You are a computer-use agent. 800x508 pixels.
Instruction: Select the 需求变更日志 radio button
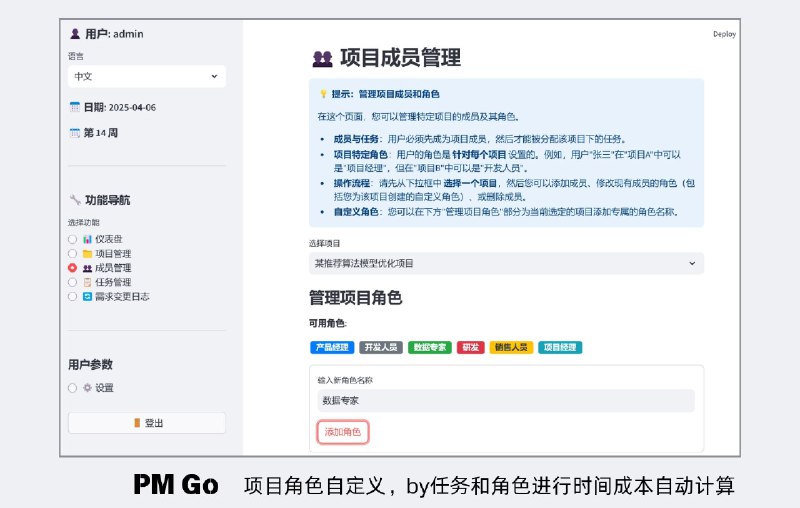point(72,296)
